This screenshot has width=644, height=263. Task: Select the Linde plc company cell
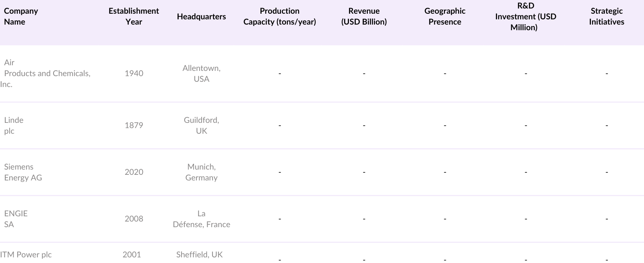[14, 125]
